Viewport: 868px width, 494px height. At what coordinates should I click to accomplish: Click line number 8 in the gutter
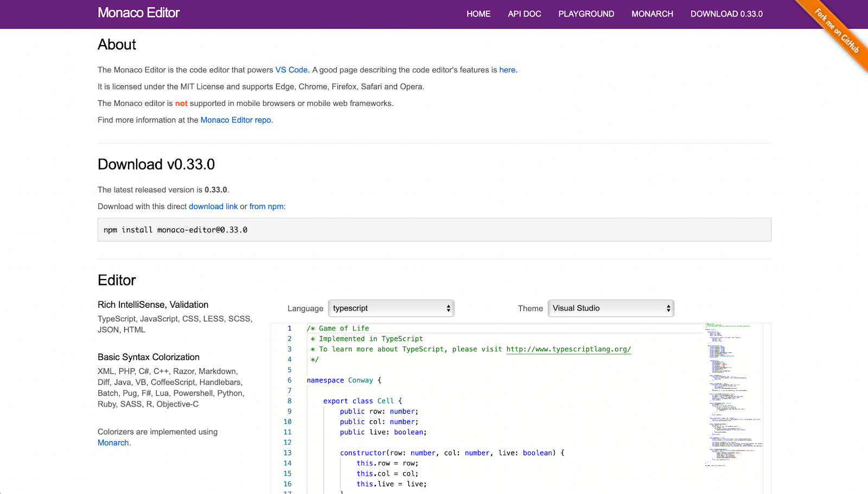pos(289,401)
